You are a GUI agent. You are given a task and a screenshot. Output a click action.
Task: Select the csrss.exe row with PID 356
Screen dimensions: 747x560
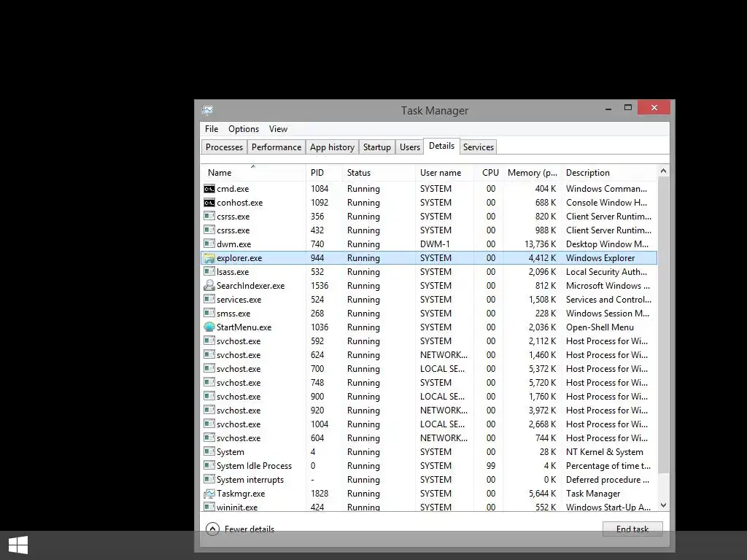tap(429, 216)
